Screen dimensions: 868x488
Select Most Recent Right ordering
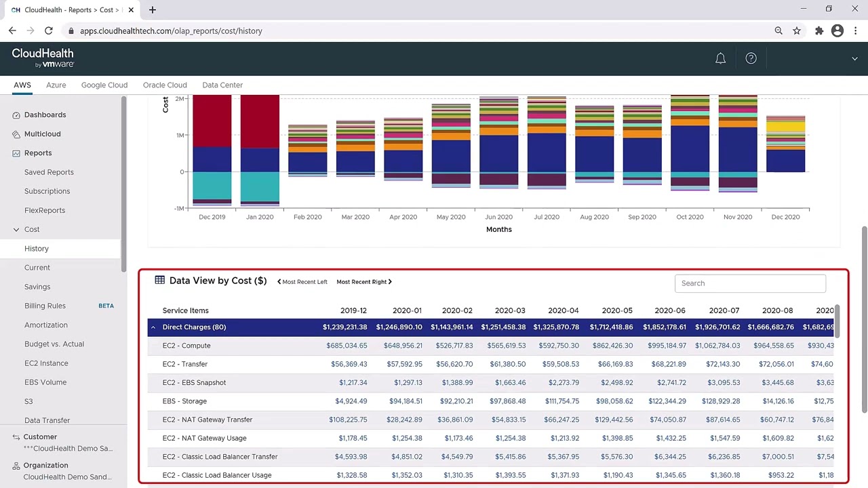364,282
